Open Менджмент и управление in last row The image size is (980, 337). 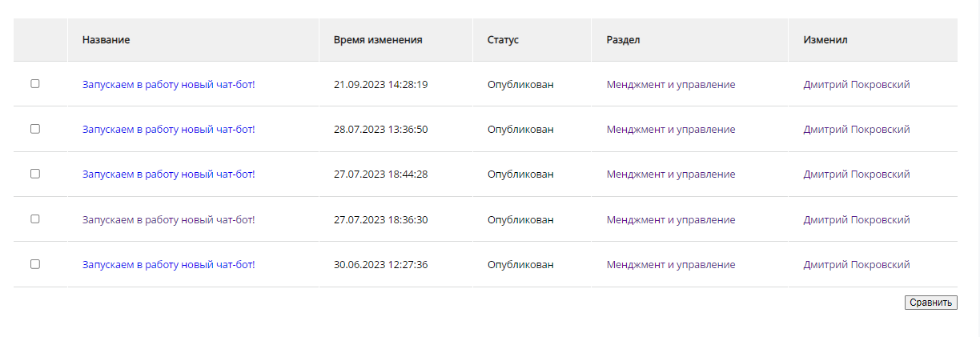tap(671, 264)
